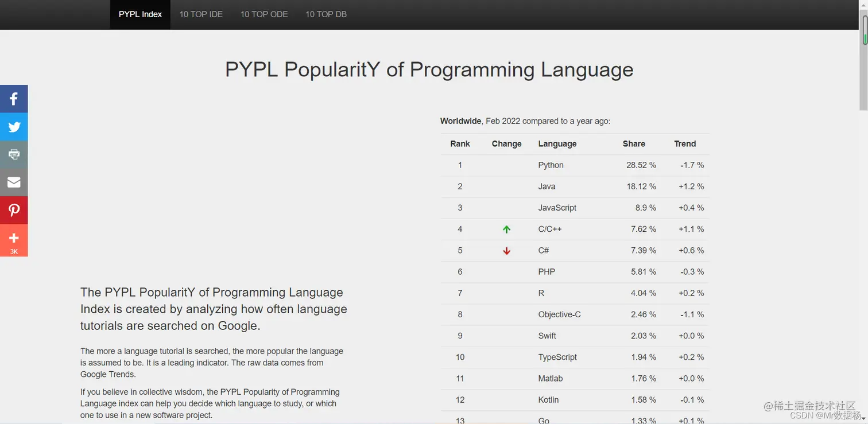Select the Kotlin language cell
This screenshot has width=868, height=424.
pos(548,400)
